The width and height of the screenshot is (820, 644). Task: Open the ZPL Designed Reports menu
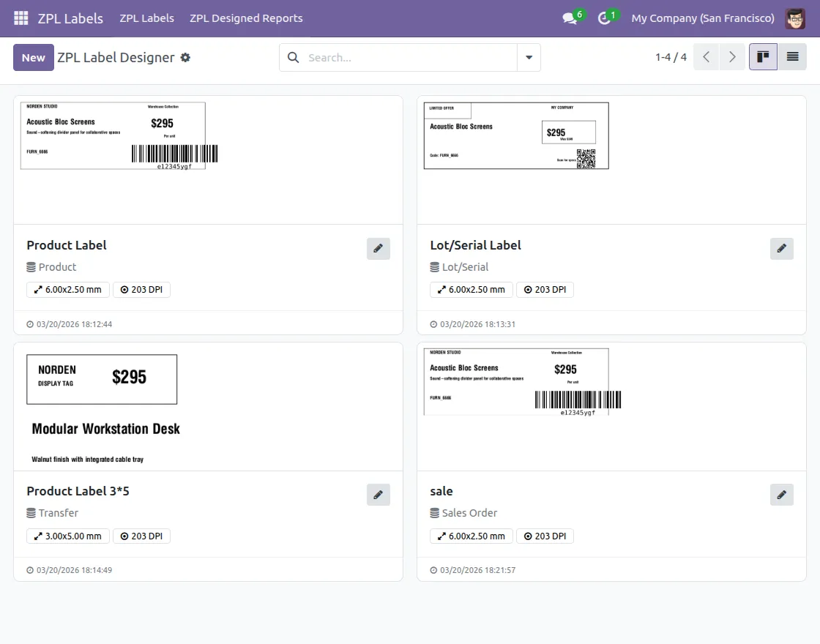pyautogui.click(x=246, y=18)
